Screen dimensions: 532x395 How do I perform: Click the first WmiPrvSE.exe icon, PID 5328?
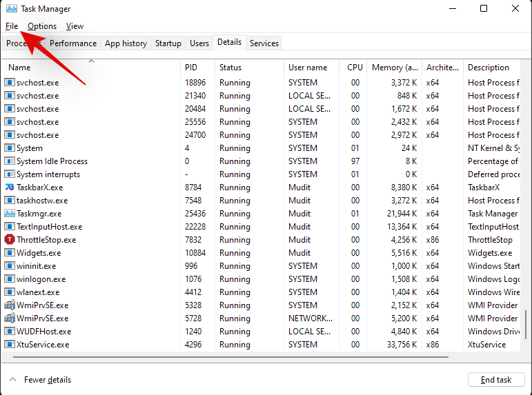point(10,305)
